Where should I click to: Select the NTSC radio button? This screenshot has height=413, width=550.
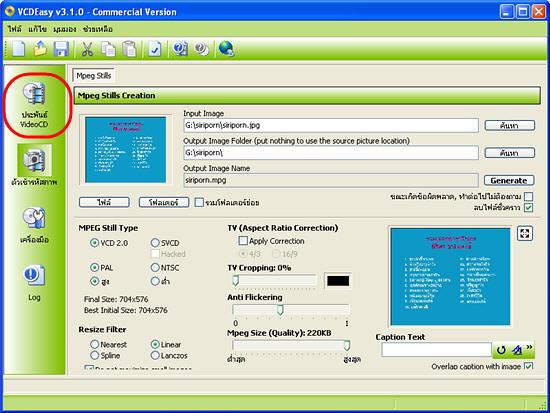tap(155, 267)
